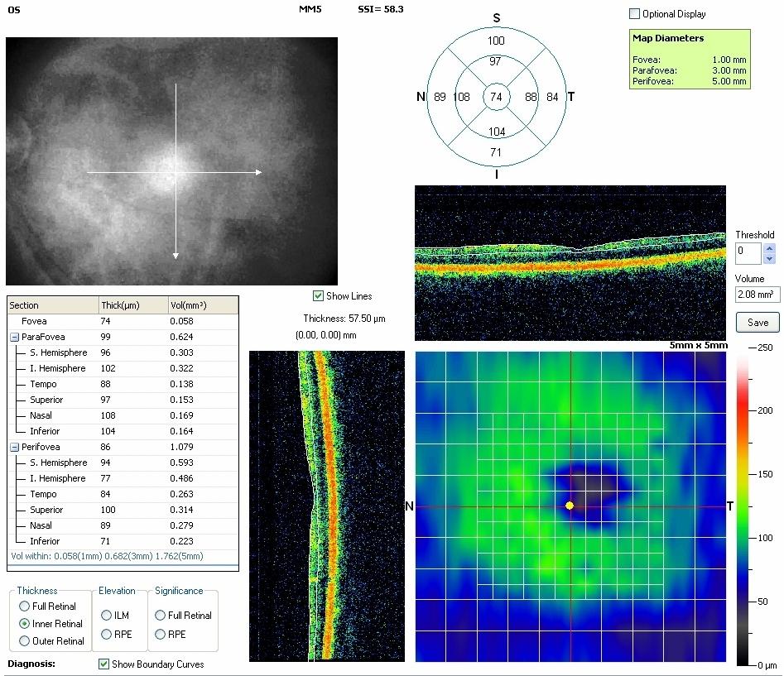This screenshot has height=676, width=784.
Task: Click the Volume value field
Action: pyautogui.click(x=757, y=295)
